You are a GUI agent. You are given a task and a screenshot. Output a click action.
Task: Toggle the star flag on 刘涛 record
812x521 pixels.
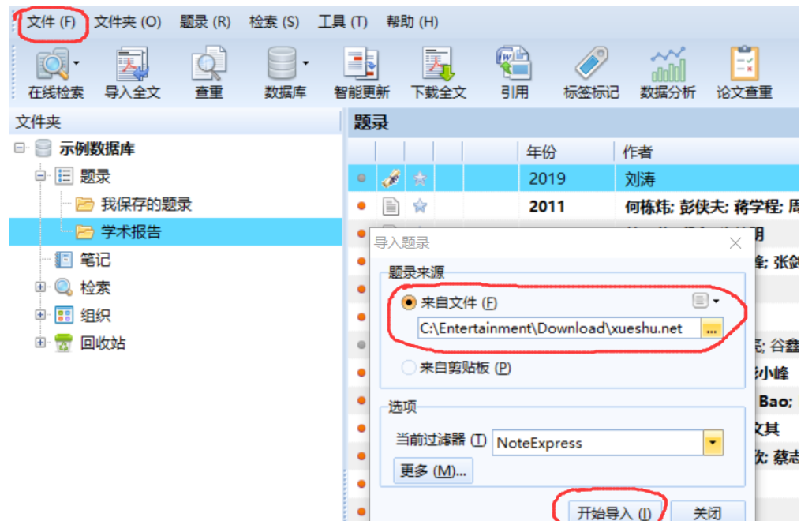coord(420,179)
